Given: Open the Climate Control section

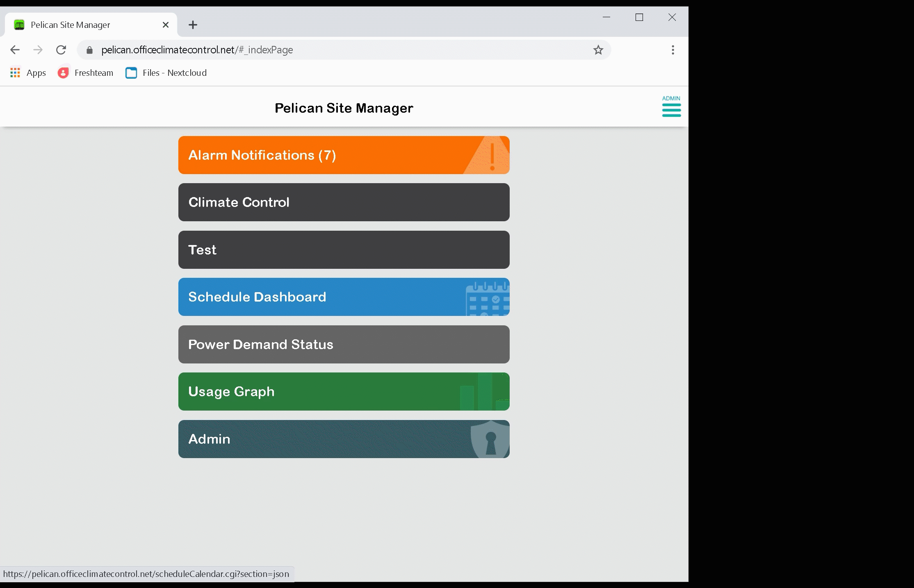Looking at the screenshot, I should 344,202.
